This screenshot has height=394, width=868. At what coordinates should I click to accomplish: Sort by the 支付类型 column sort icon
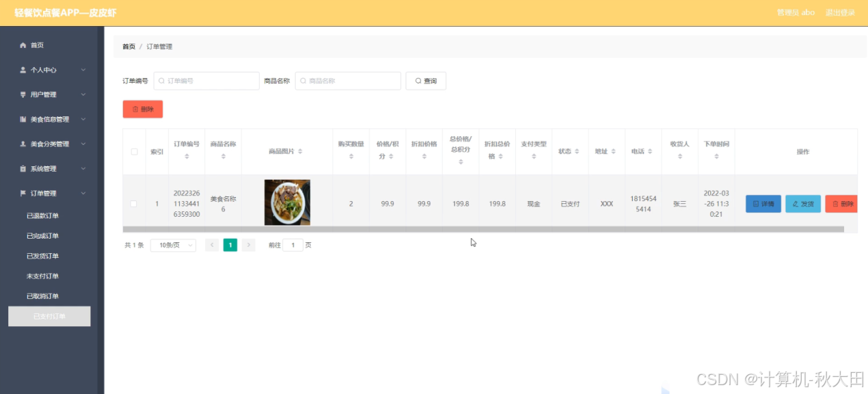click(x=534, y=157)
